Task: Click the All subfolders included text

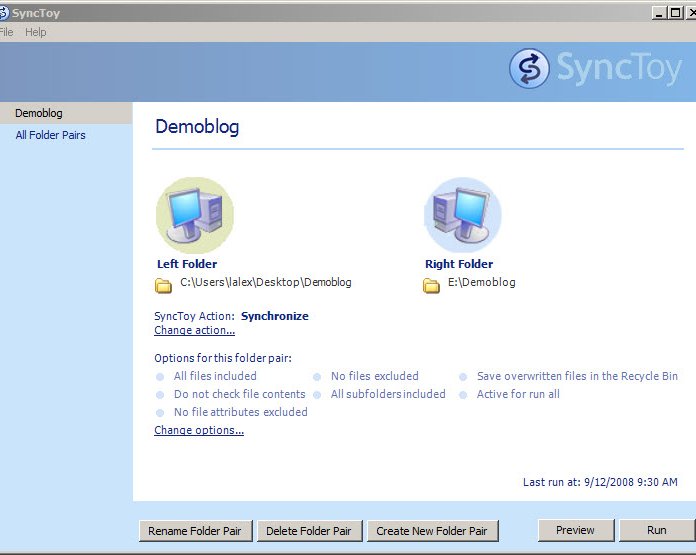Action: click(388, 394)
